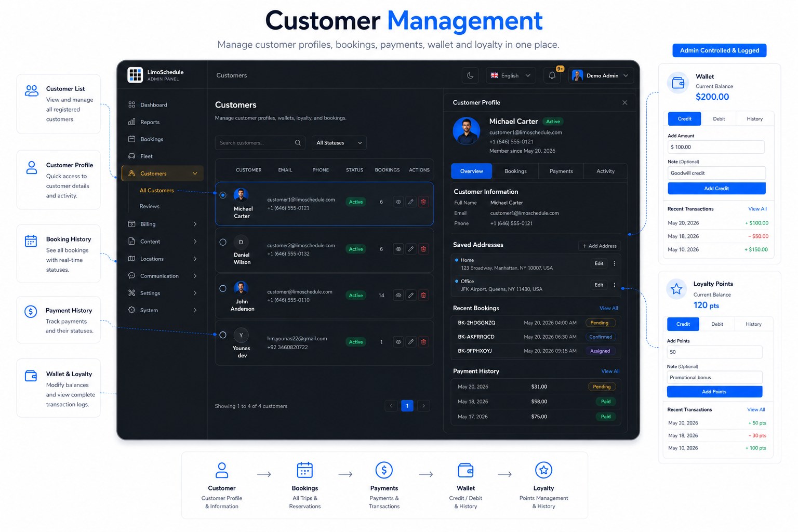Edit Daniel Wilson with pencil icon

(x=411, y=249)
